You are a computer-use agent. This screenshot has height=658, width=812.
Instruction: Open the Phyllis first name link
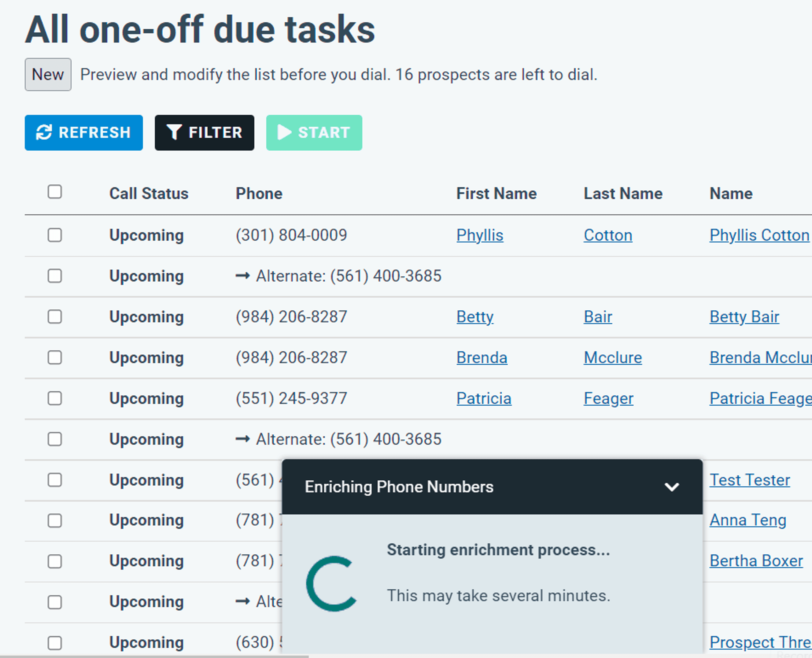(480, 235)
